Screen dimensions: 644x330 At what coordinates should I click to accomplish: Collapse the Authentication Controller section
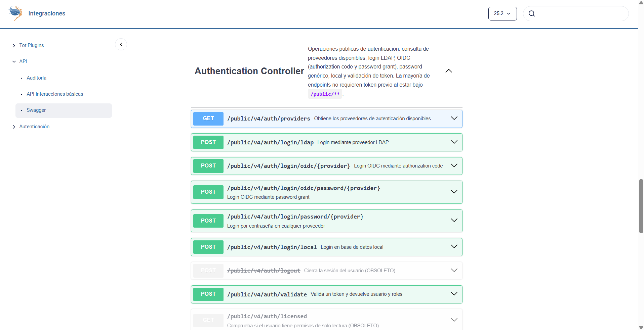(x=448, y=71)
